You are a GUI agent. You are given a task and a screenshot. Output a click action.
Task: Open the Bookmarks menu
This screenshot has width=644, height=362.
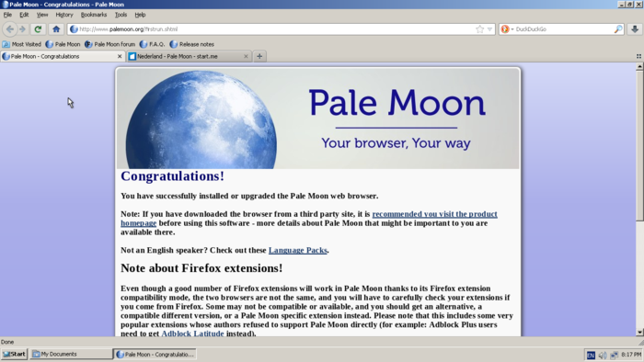[x=94, y=15]
